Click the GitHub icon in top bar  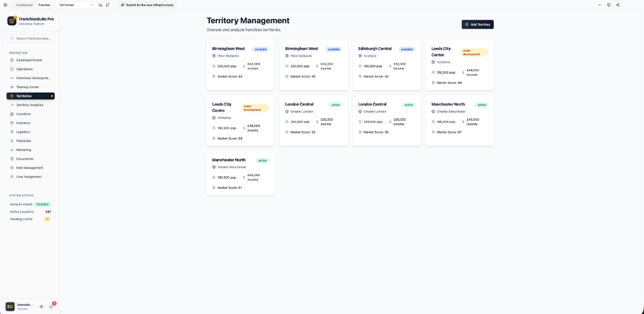tap(609, 5)
